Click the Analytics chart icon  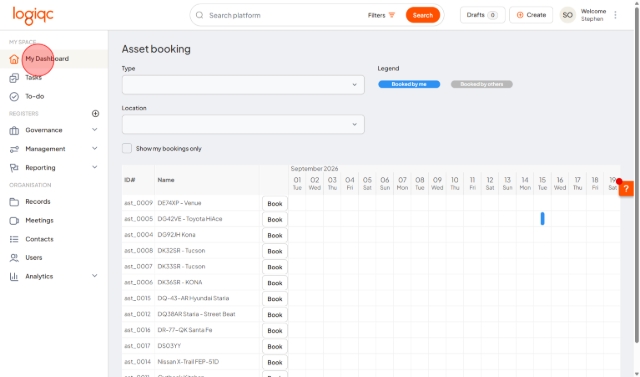pos(14,276)
